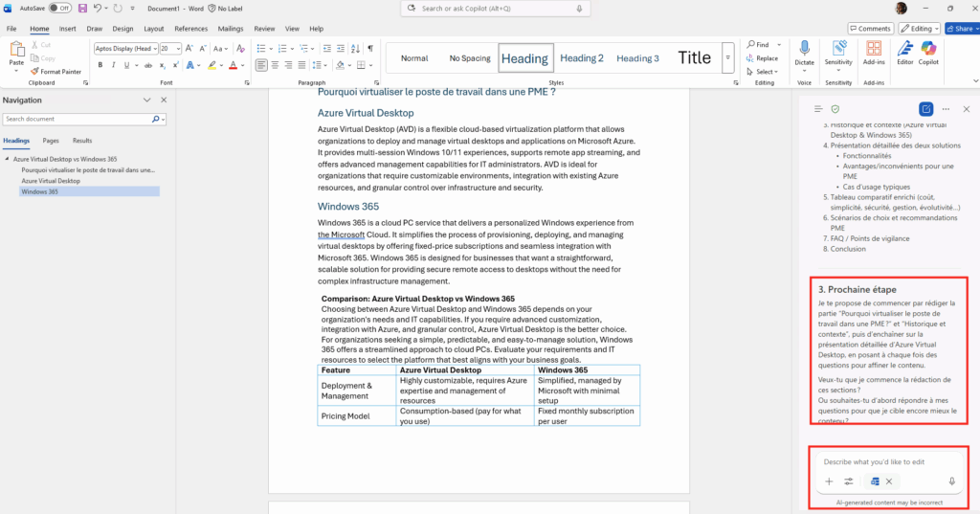Switch to Pages tab in Navigation
The width and height of the screenshot is (980, 514).
point(51,141)
